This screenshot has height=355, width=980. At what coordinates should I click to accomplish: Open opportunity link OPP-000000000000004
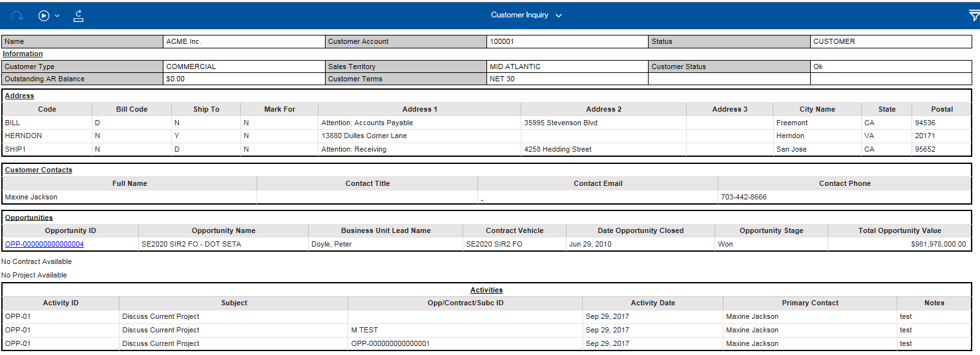(45, 244)
